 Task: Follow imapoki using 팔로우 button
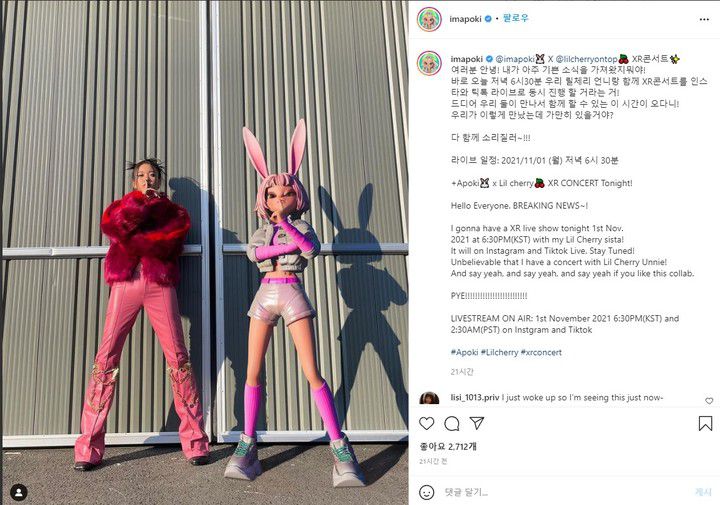coord(515,18)
